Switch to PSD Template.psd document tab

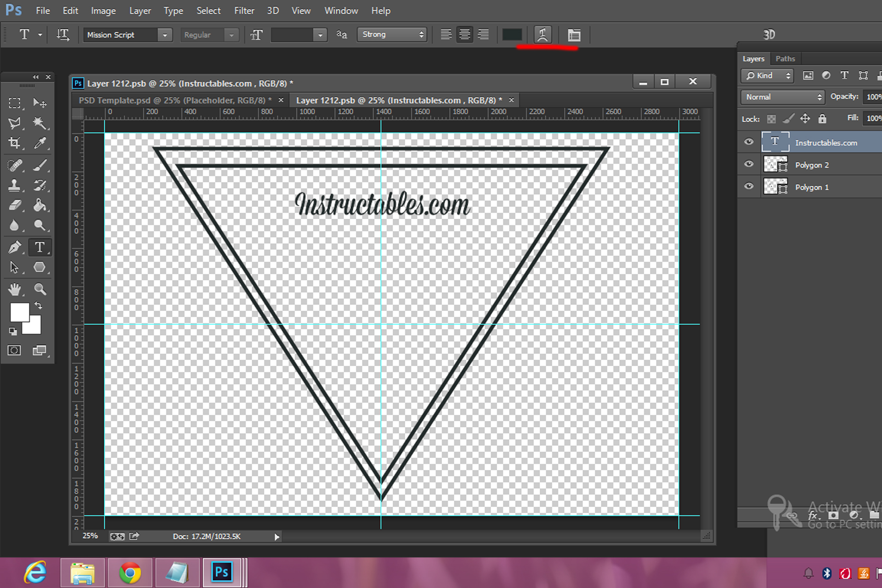(175, 100)
